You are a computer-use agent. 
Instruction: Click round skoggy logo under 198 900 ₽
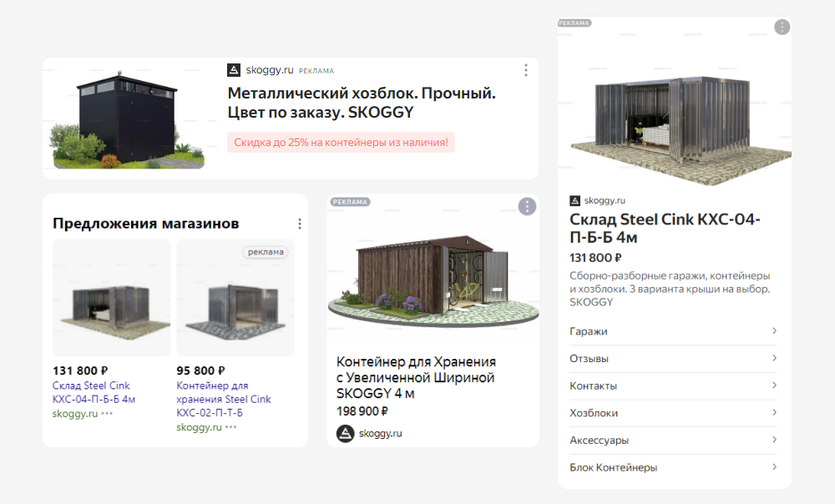(345, 434)
